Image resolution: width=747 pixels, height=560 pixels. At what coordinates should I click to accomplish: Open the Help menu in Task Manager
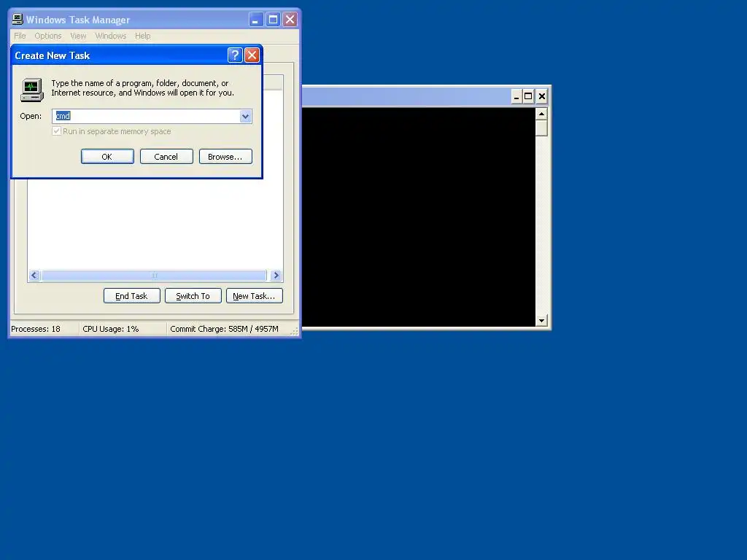[x=142, y=36]
